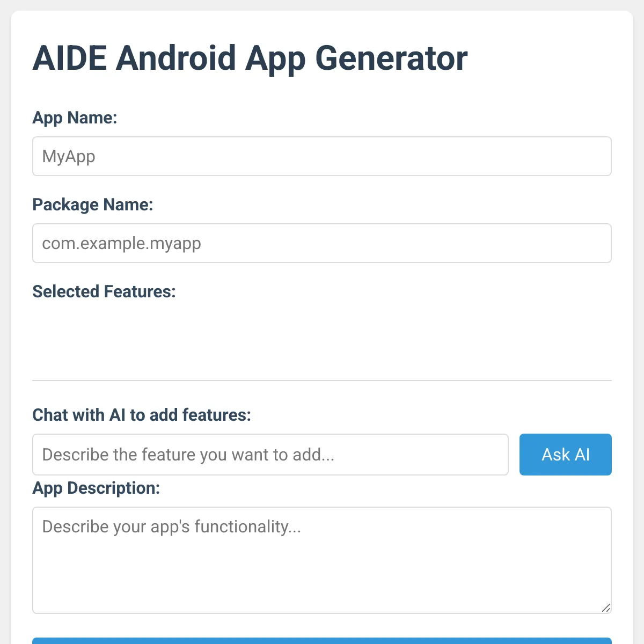Click the blue button at the bottom edge
Viewport: 644px width, 644px height.
(x=322, y=641)
